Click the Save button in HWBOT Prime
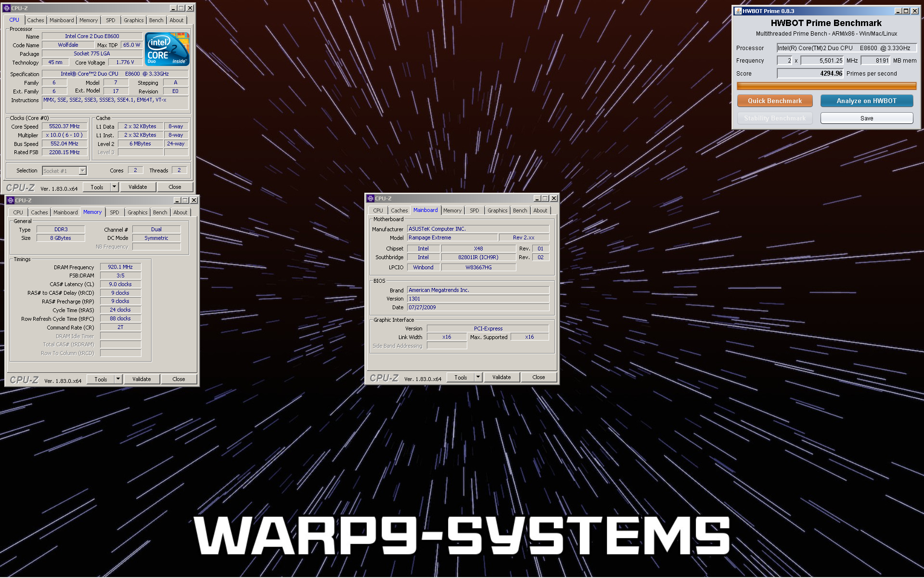Image resolution: width=924 pixels, height=578 pixels. coord(867,118)
